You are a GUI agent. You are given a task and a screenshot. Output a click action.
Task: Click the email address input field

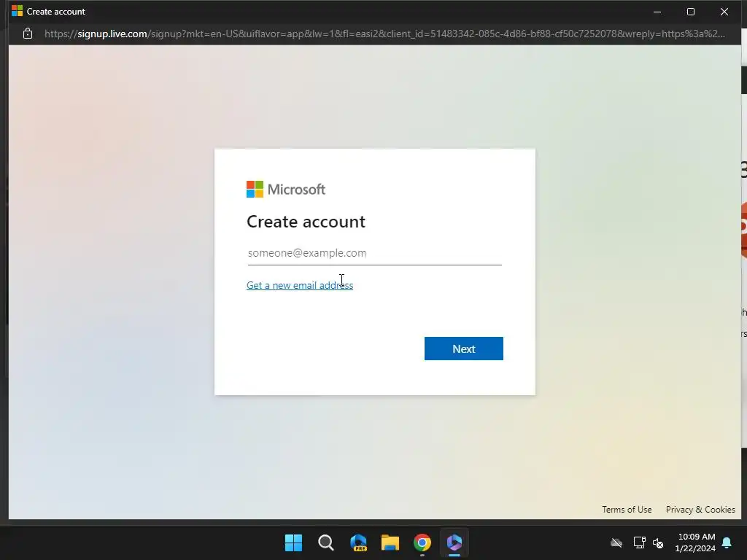click(x=374, y=253)
